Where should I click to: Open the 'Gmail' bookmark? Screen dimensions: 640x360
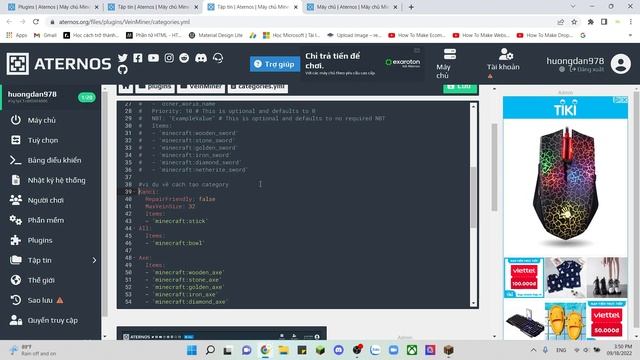click(x=46, y=36)
